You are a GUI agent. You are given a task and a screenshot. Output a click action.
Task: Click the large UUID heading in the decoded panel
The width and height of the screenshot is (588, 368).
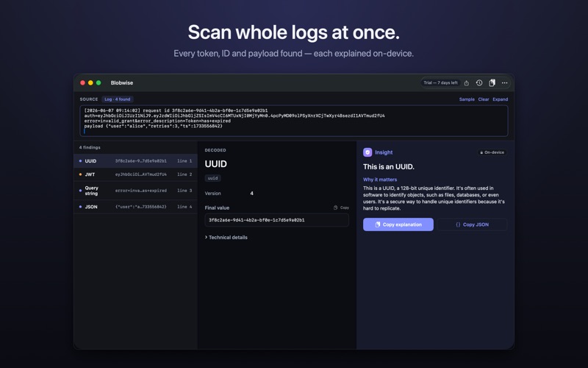click(x=215, y=164)
